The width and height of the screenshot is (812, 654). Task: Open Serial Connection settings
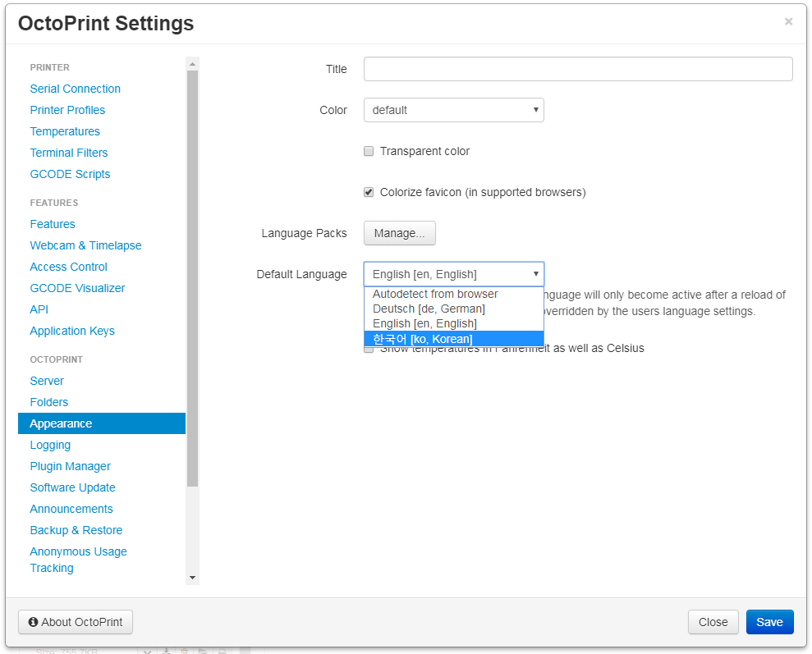[75, 89]
